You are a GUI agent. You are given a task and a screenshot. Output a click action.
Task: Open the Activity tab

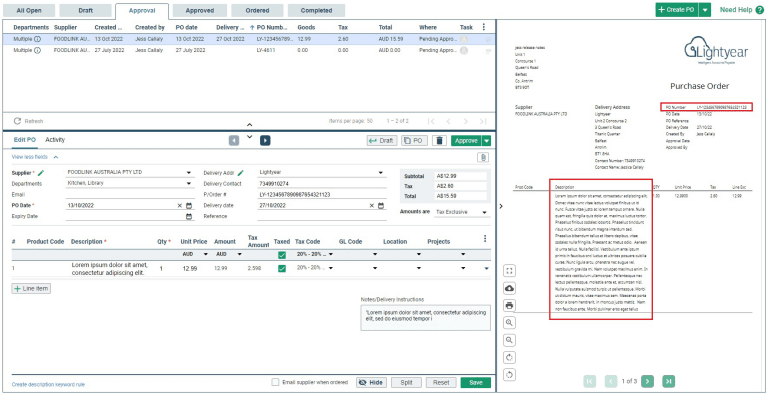[55, 140]
